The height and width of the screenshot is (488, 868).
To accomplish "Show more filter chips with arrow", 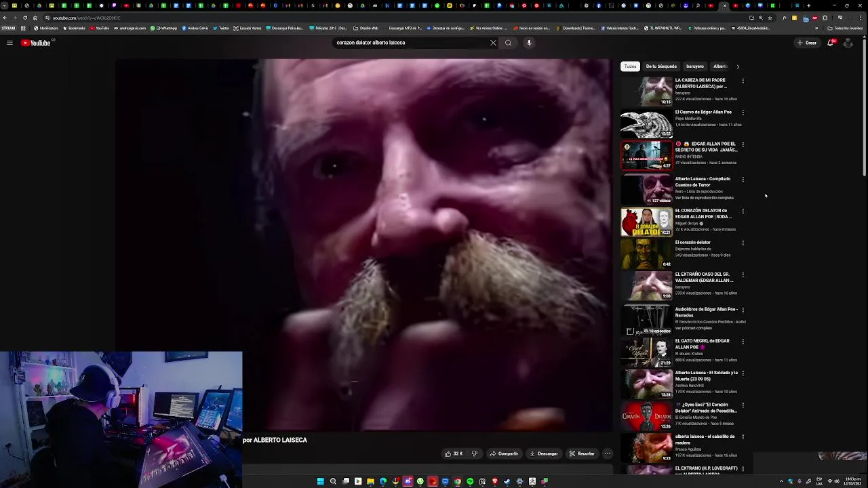I will click(738, 66).
